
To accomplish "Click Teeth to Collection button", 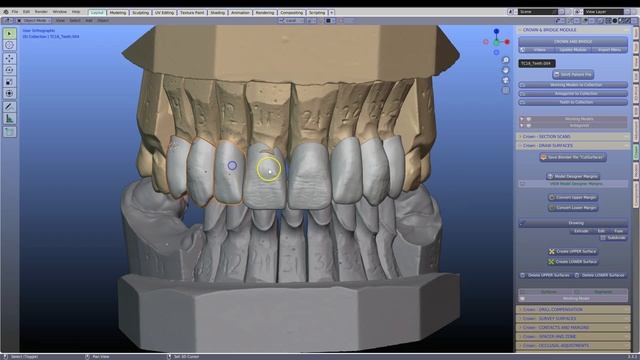I will (573, 102).
